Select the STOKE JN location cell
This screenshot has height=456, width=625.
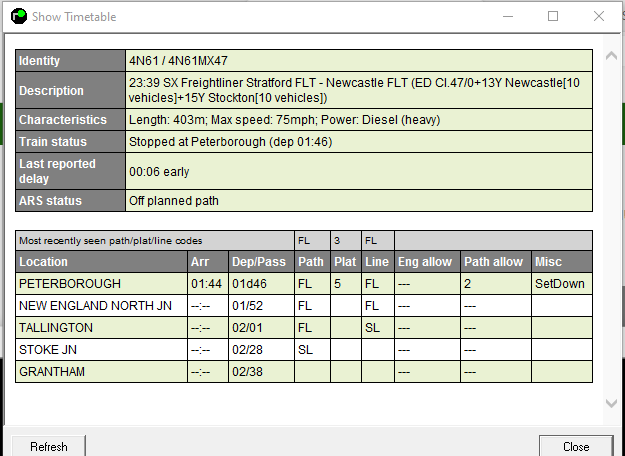(102, 350)
